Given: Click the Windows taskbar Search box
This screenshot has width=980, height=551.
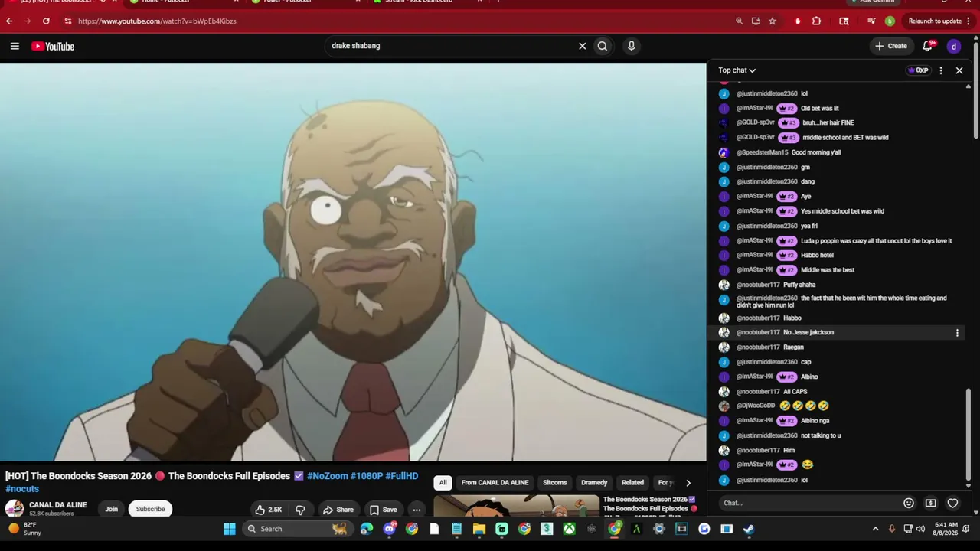Looking at the screenshot, I should [x=298, y=529].
